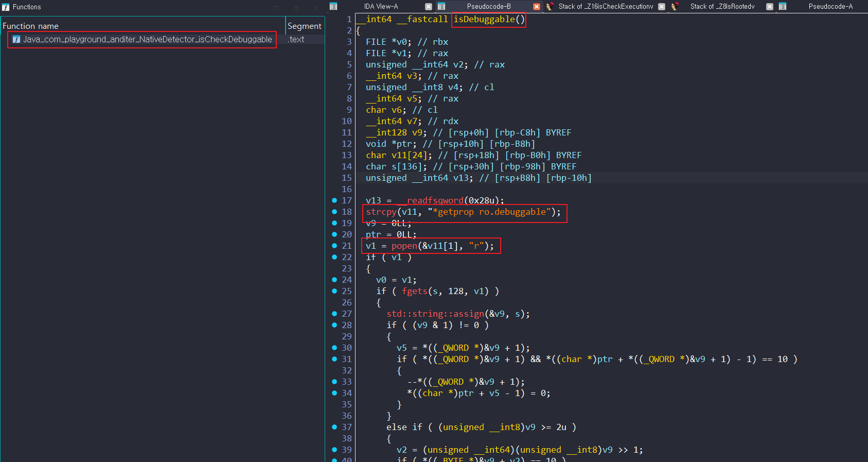The width and height of the screenshot is (868, 462).
Task: Click '__int64 v7;' declaration on line 10
Action: pyautogui.click(x=394, y=121)
